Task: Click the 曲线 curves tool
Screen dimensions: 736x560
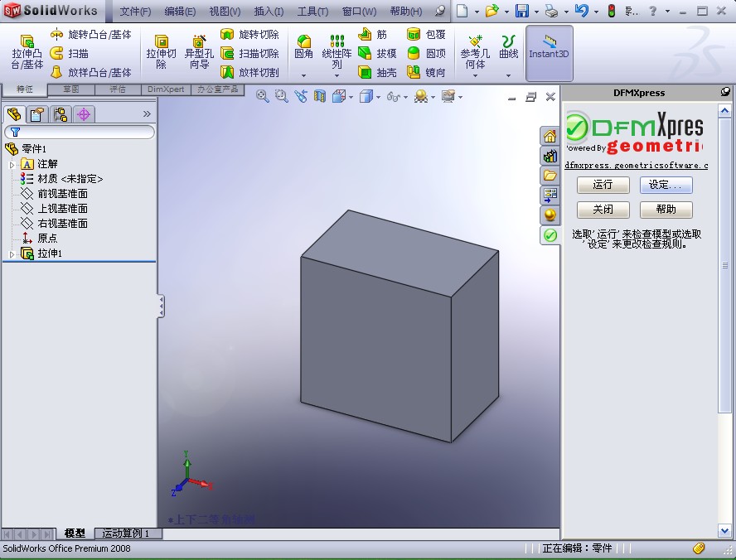Action: coord(509,47)
